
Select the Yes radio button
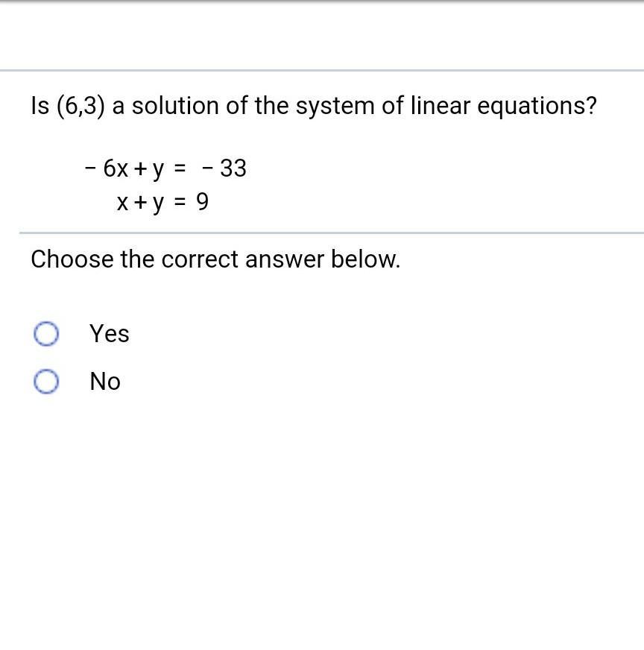[45, 334]
